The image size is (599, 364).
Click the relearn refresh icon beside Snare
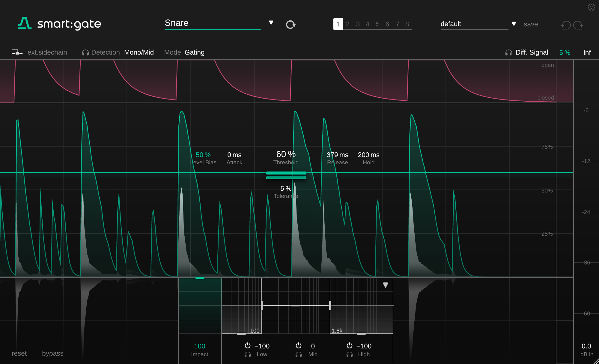pyautogui.click(x=290, y=25)
